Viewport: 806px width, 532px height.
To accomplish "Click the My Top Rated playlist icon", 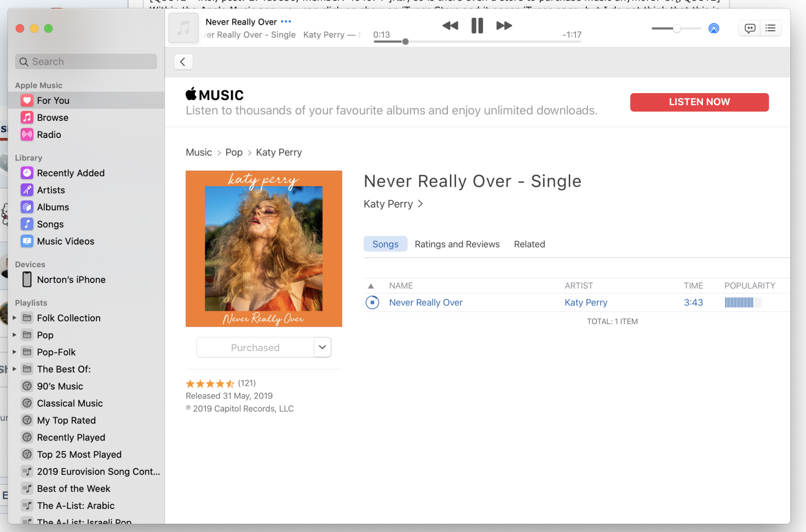I will click(x=27, y=420).
